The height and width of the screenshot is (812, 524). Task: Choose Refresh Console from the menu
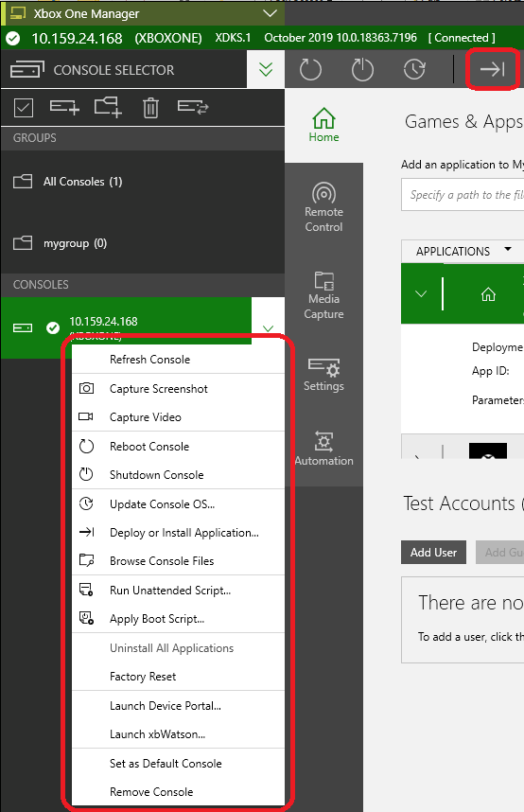[x=178, y=360]
